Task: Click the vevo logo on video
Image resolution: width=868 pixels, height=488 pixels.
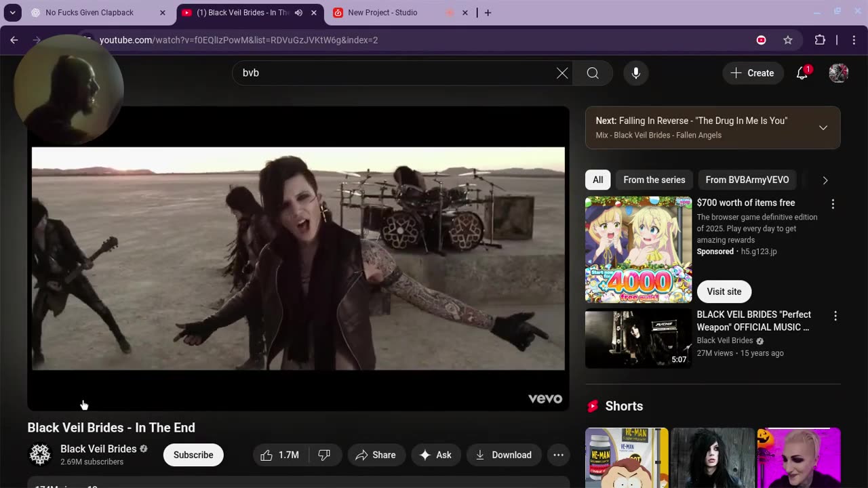Action: tap(545, 399)
